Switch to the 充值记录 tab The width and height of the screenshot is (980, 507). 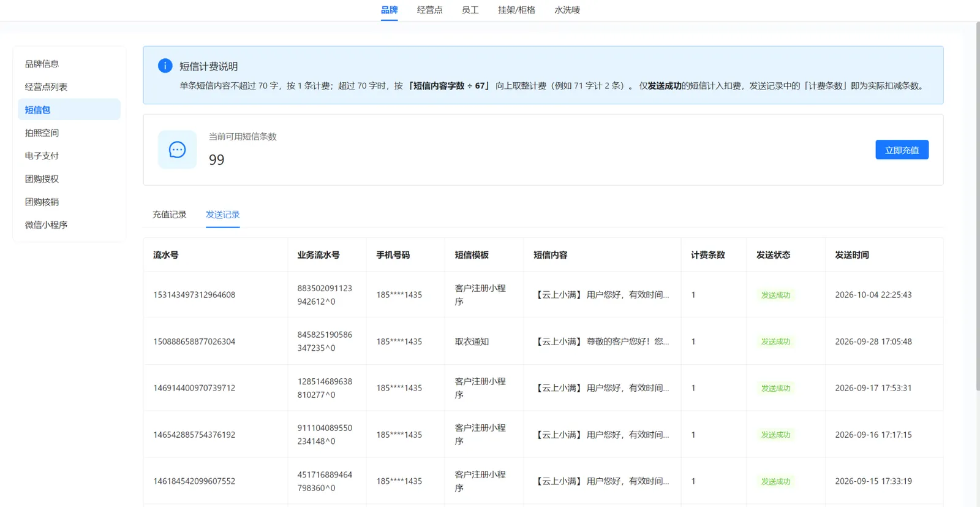point(169,215)
